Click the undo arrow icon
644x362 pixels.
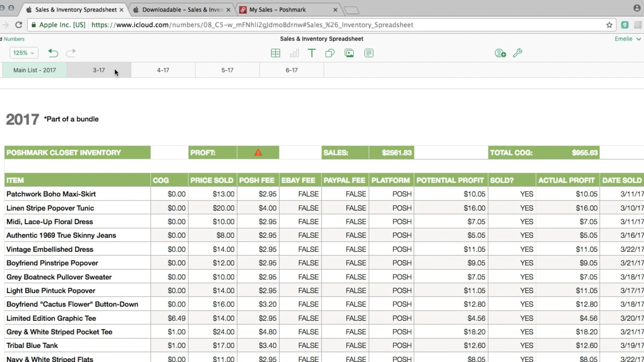[53, 53]
